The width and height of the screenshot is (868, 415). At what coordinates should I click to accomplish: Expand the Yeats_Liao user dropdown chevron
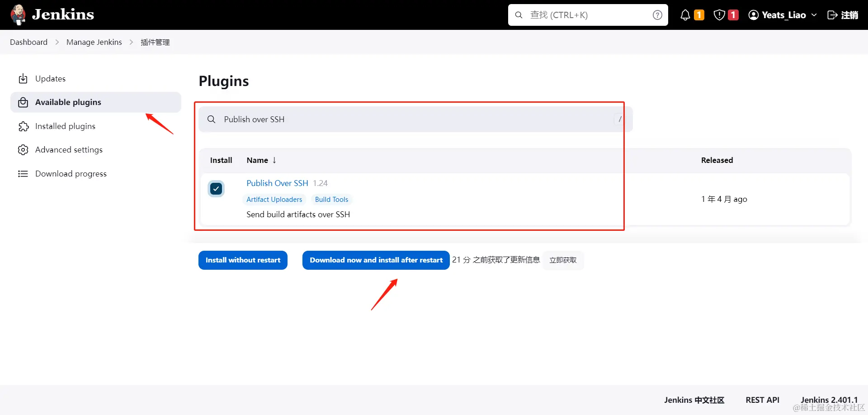coord(814,15)
